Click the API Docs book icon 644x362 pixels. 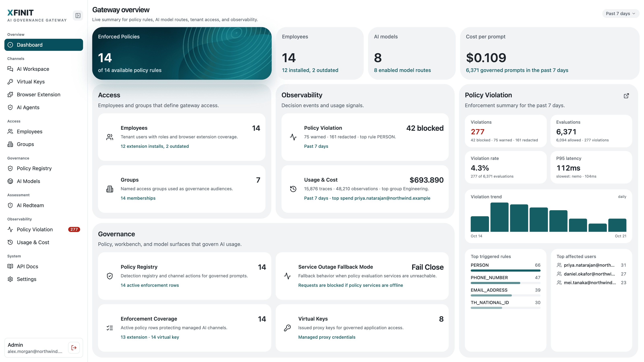pyautogui.click(x=10, y=266)
